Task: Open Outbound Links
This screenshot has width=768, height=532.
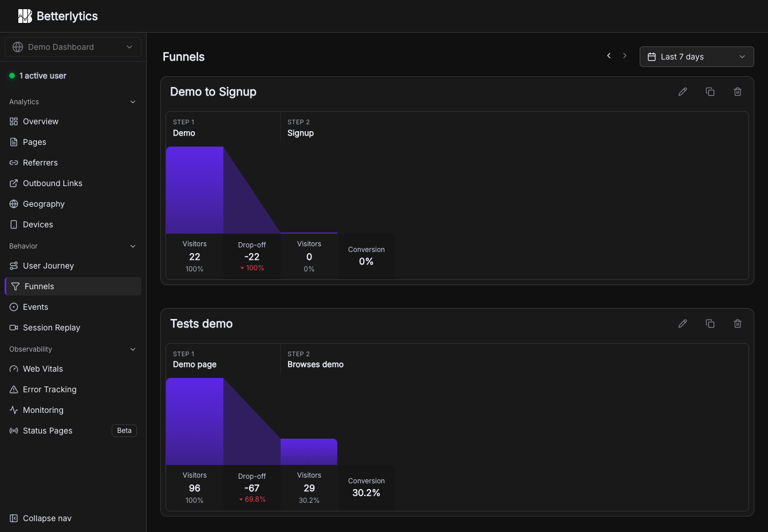Action: 73,183
